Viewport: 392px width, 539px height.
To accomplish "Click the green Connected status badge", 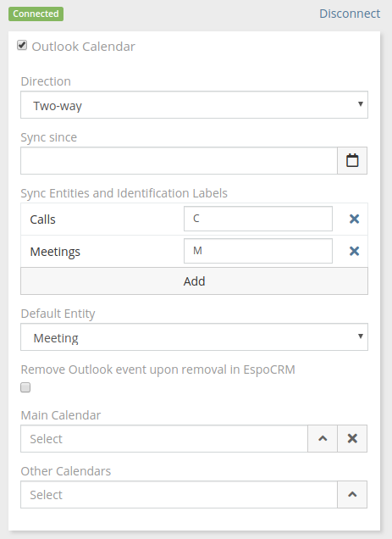I will pyautogui.click(x=36, y=14).
